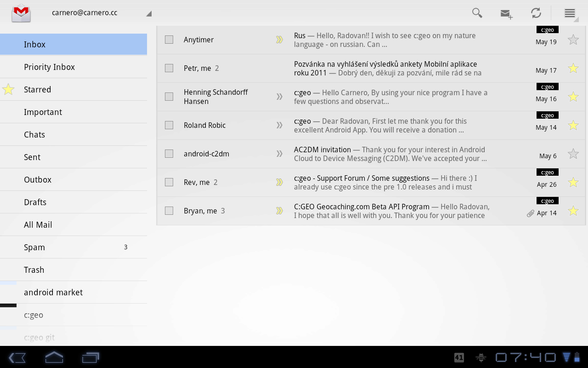
Task: Show All Mail
Action: tap(73, 225)
